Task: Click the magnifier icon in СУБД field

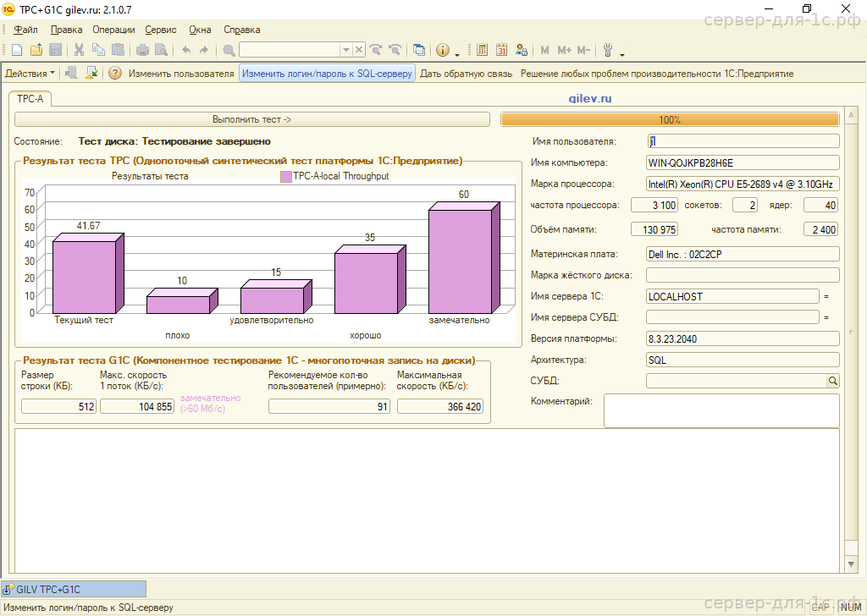Action: coord(833,382)
